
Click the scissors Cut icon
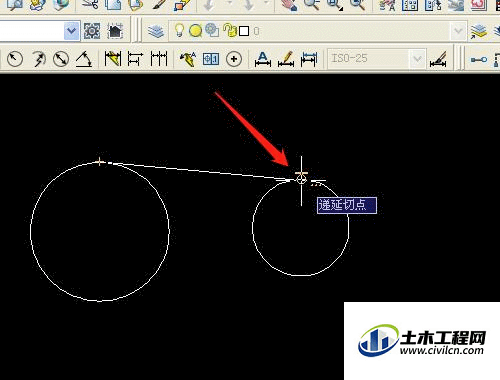tap(90, 5)
